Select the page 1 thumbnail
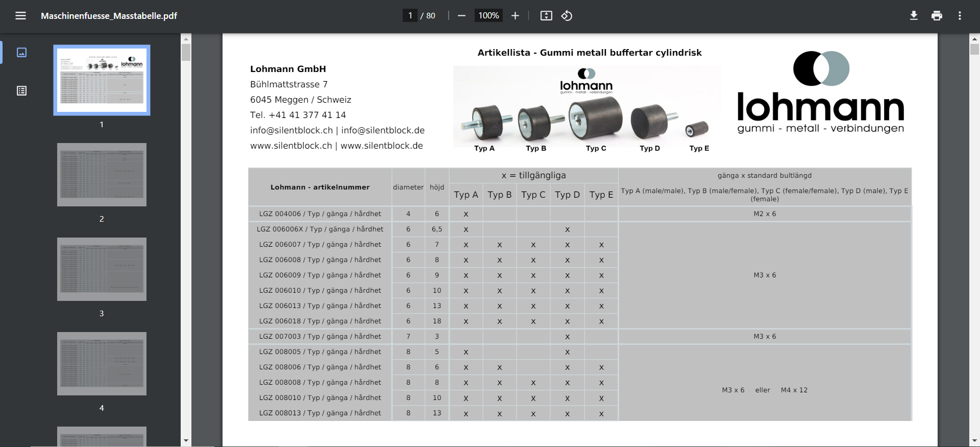 pos(102,80)
